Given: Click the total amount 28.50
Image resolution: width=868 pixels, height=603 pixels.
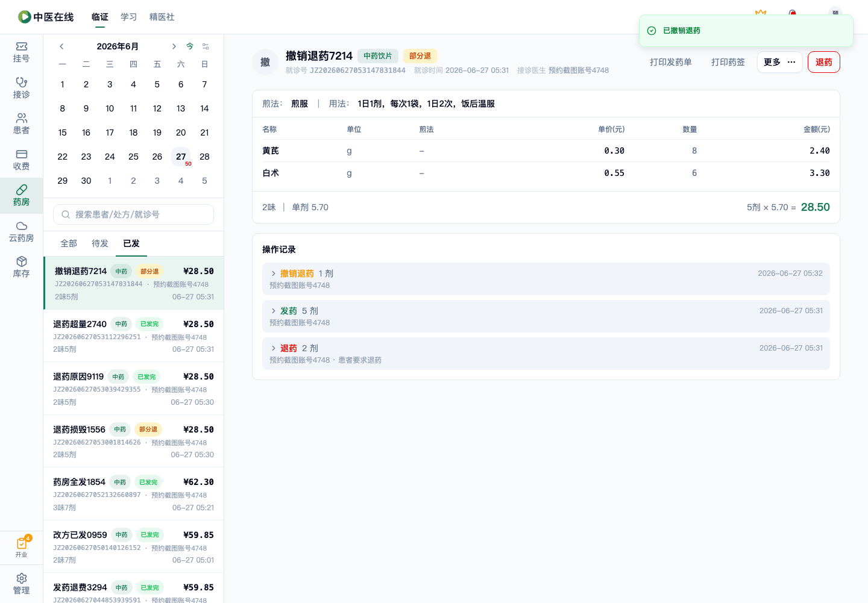Looking at the screenshot, I should 816,207.
